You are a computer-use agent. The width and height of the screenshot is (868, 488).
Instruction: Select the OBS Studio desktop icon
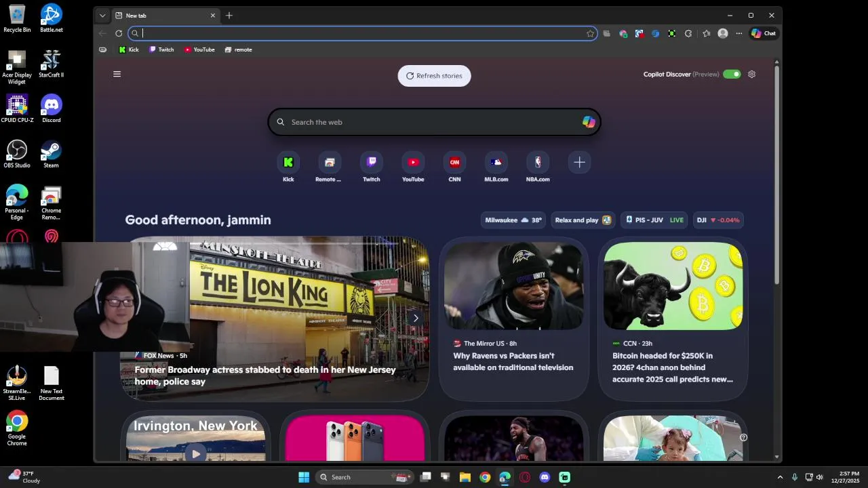pyautogui.click(x=17, y=155)
